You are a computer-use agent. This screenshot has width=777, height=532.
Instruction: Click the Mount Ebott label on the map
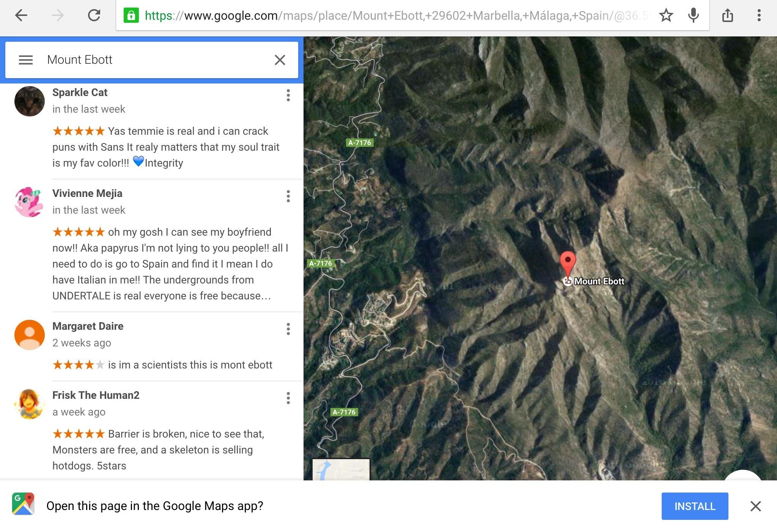pyautogui.click(x=599, y=282)
